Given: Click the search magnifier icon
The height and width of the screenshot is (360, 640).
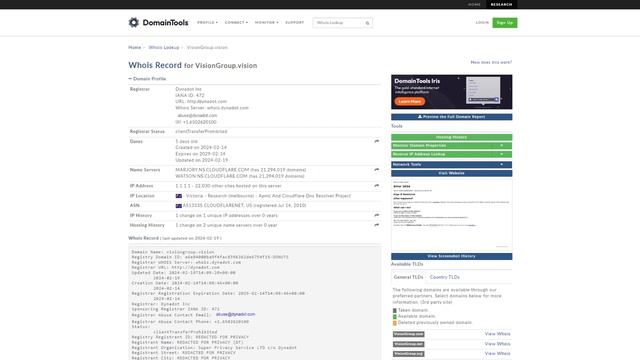Looking at the screenshot, I should [367, 23].
